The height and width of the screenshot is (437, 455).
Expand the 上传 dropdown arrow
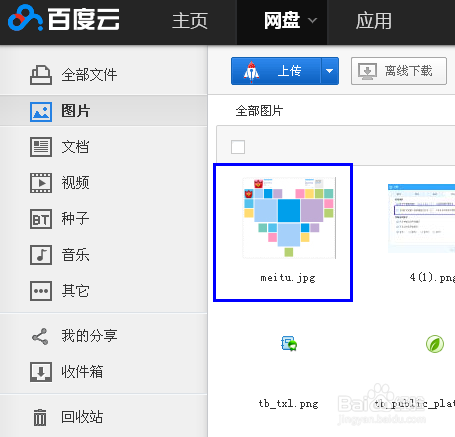coord(330,71)
